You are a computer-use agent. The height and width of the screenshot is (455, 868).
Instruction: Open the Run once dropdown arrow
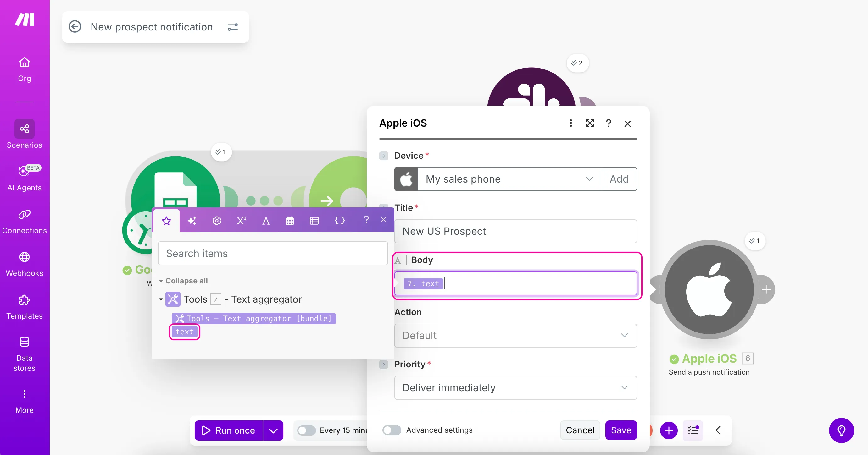click(273, 430)
